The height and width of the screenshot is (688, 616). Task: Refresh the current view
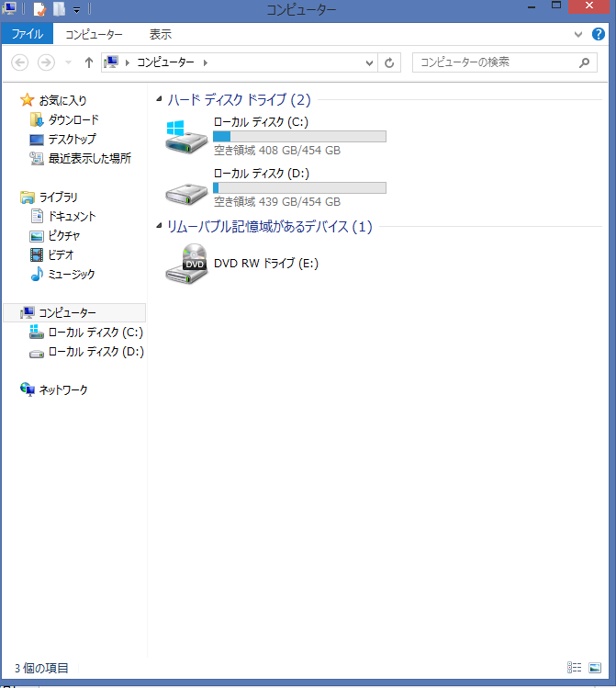389,63
